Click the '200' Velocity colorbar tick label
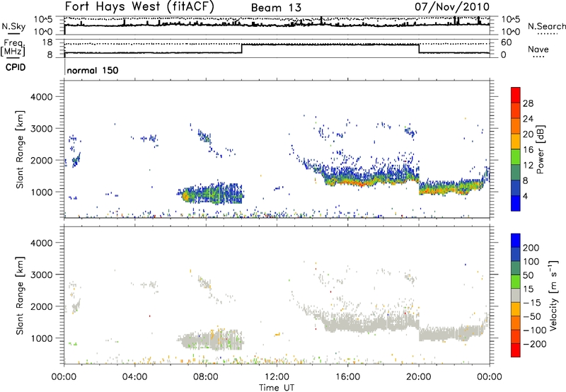Viewport: 566px width, 392px height. click(531, 248)
